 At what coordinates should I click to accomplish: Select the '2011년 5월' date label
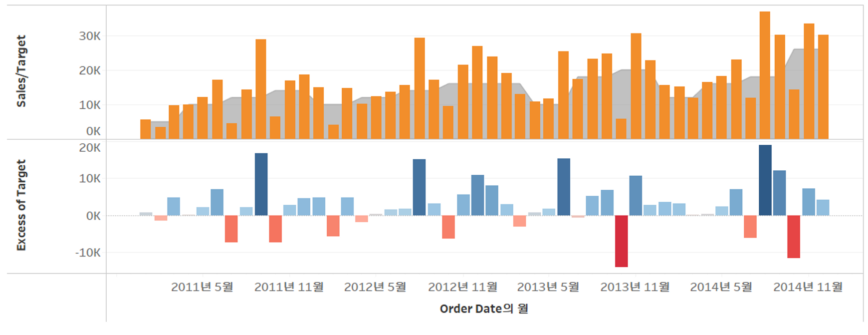[202, 287]
